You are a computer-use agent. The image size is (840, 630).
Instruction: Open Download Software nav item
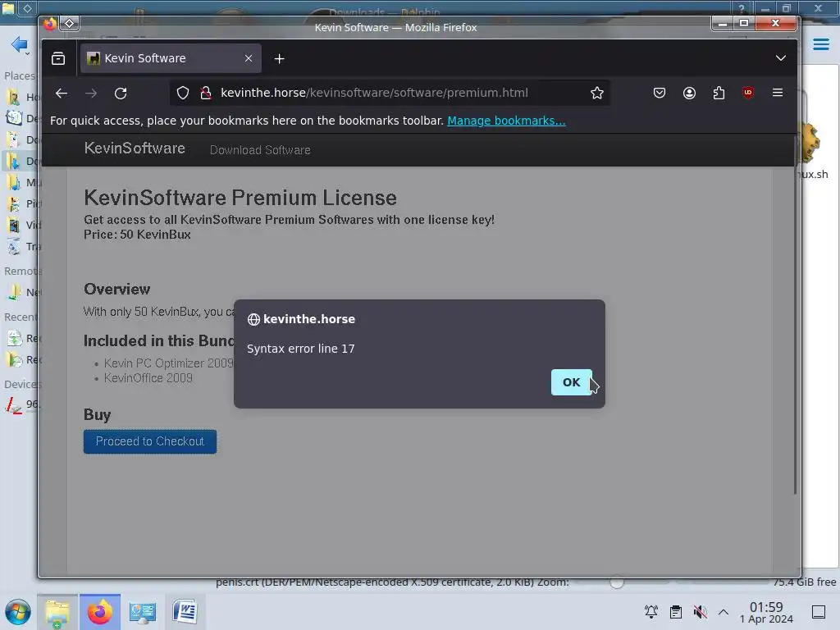click(260, 150)
